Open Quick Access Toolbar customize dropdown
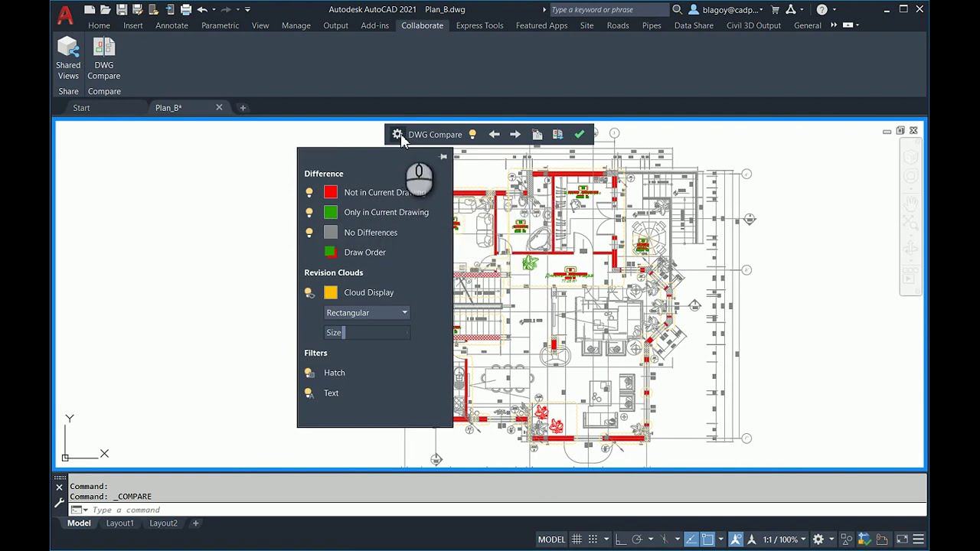Screen dimensions: 980x551 pos(247,10)
